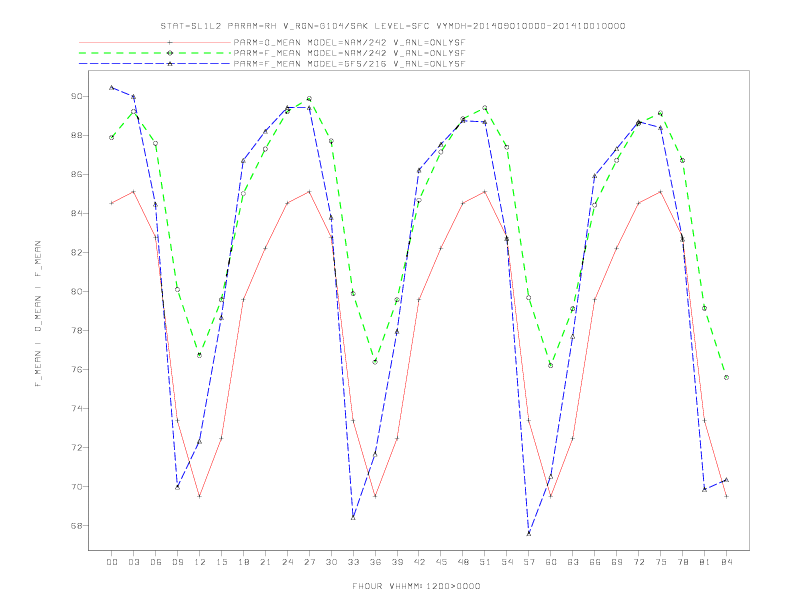
Task: Click x-axis tick label 39
Action: tap(397, 562)
